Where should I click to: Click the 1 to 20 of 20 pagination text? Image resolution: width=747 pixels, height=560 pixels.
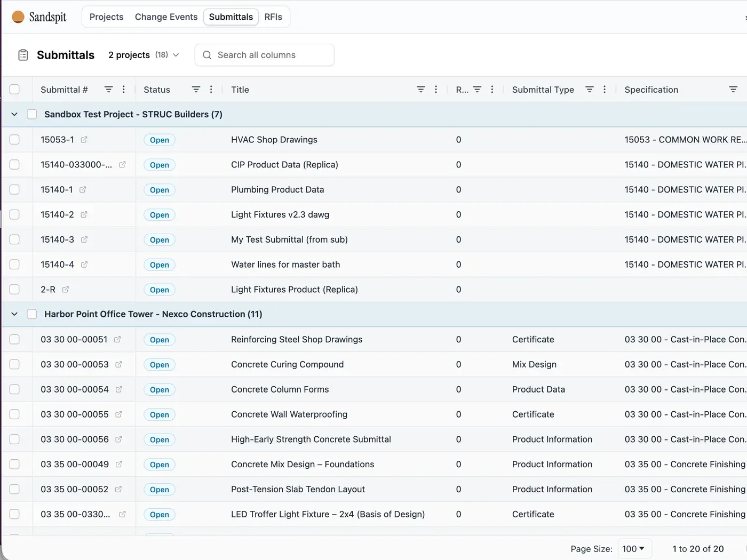coord(698,549)
